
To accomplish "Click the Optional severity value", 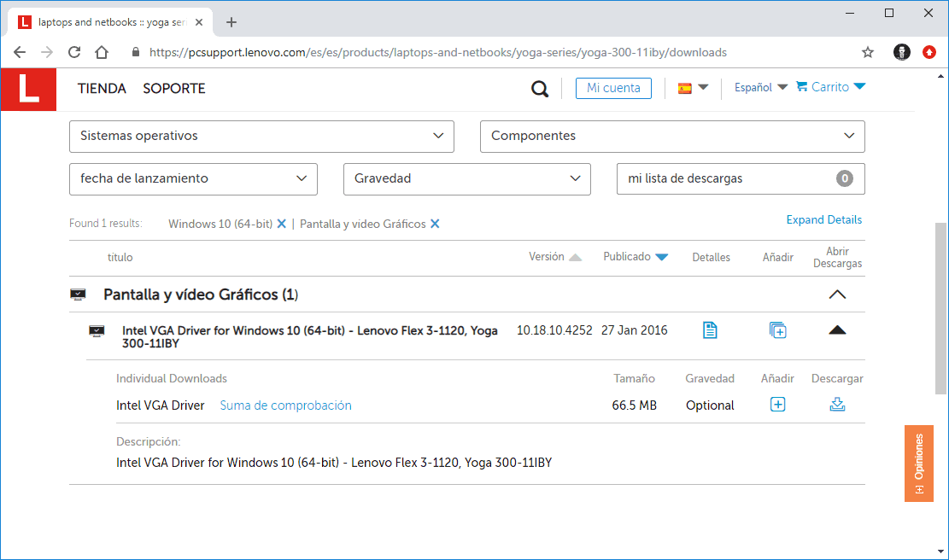I will pyautogui.click(x=710, y=405).
